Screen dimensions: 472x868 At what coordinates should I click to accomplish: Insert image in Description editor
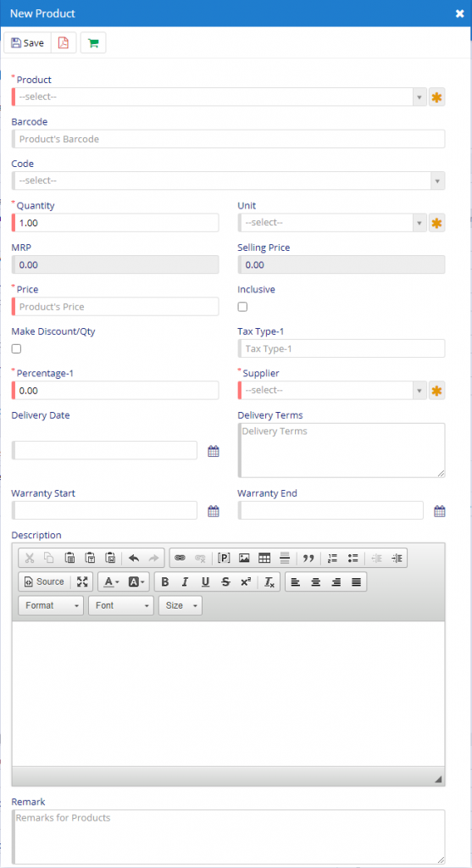244,558
